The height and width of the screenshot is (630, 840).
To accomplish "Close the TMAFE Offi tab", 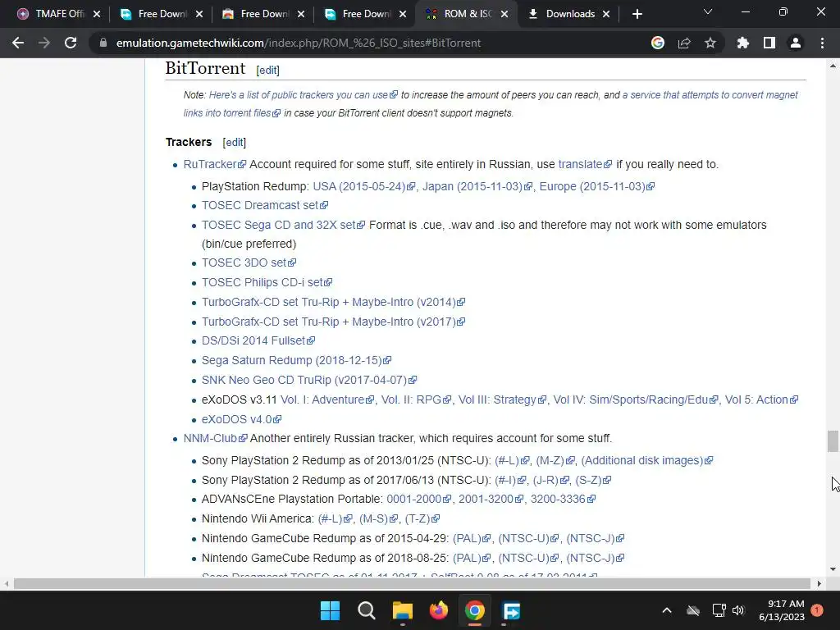I will [x=97, y=14].
